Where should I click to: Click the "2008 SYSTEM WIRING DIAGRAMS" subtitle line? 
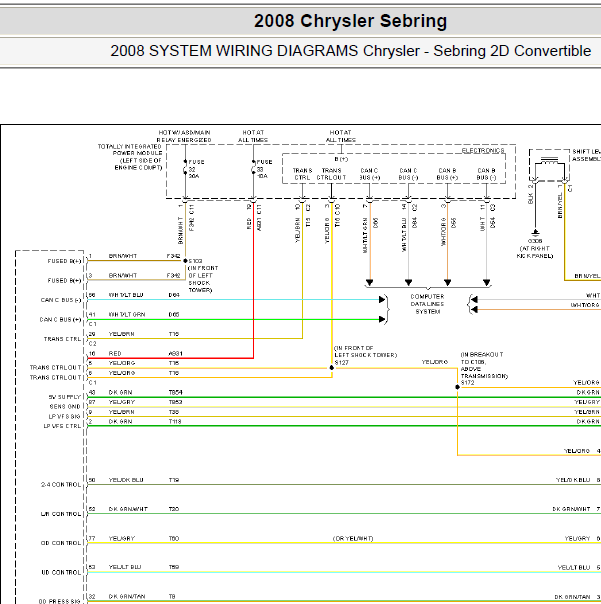pyautogui.click(x=351, y=51)
